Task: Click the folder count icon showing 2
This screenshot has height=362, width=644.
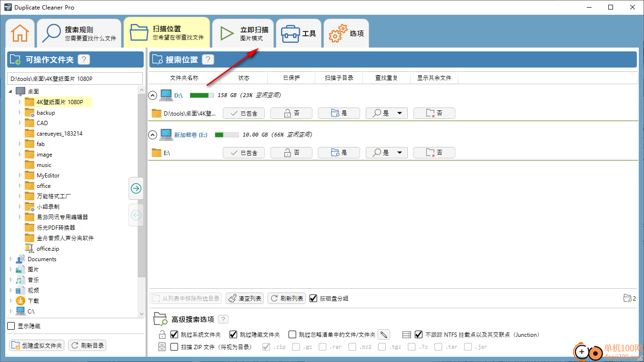Action: click(x=629, y=298)
